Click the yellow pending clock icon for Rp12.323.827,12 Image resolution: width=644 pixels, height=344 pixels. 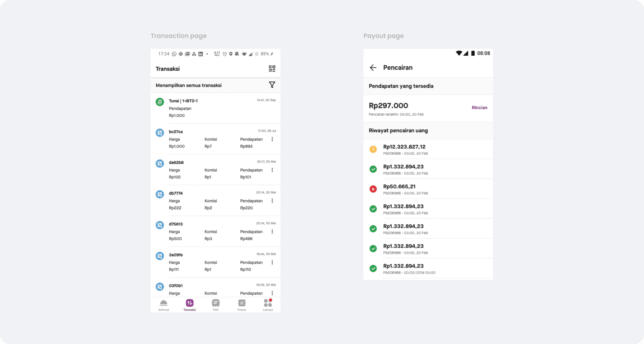coord(373,149)
